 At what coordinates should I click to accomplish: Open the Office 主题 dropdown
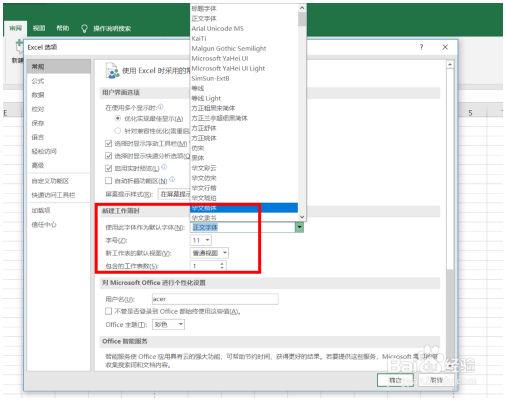click(180, 324)
